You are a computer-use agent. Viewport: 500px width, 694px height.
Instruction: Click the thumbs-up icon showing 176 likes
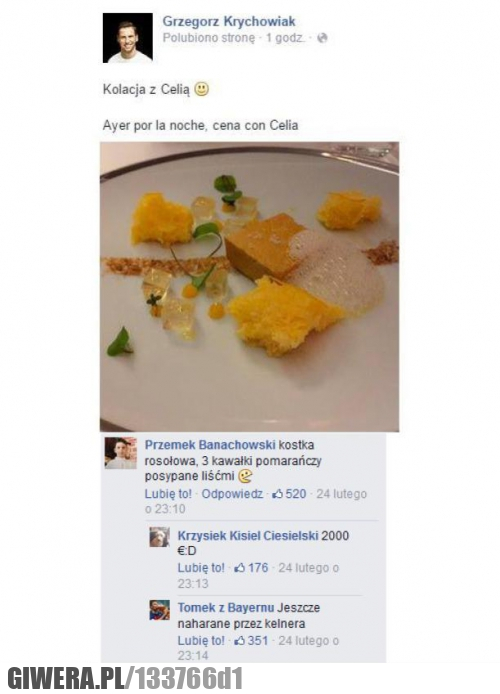point(240,567)
